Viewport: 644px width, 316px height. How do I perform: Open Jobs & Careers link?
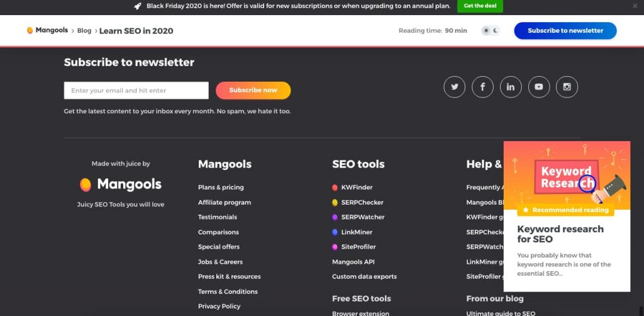(x=220, y=262)
